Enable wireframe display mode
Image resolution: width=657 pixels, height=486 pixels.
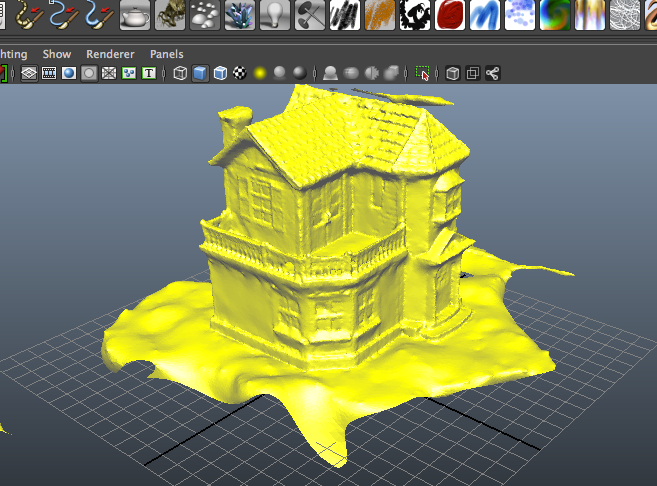click(180, 73)
